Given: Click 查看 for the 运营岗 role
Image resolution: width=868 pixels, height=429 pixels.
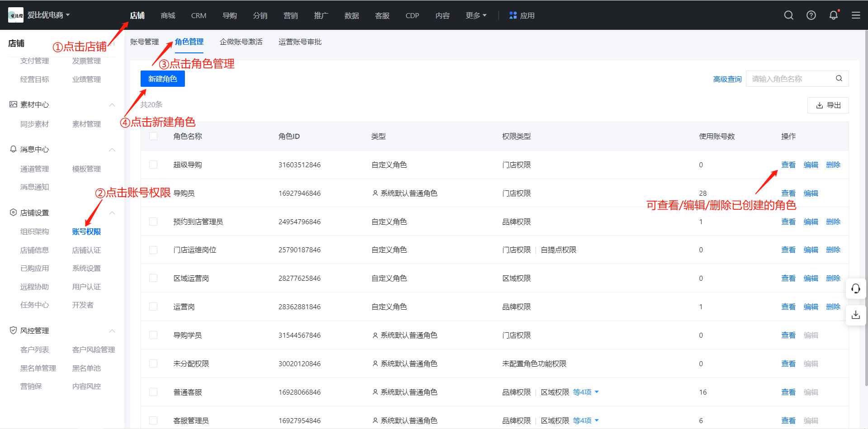Looking at the screenshot, I should [788, 306].
